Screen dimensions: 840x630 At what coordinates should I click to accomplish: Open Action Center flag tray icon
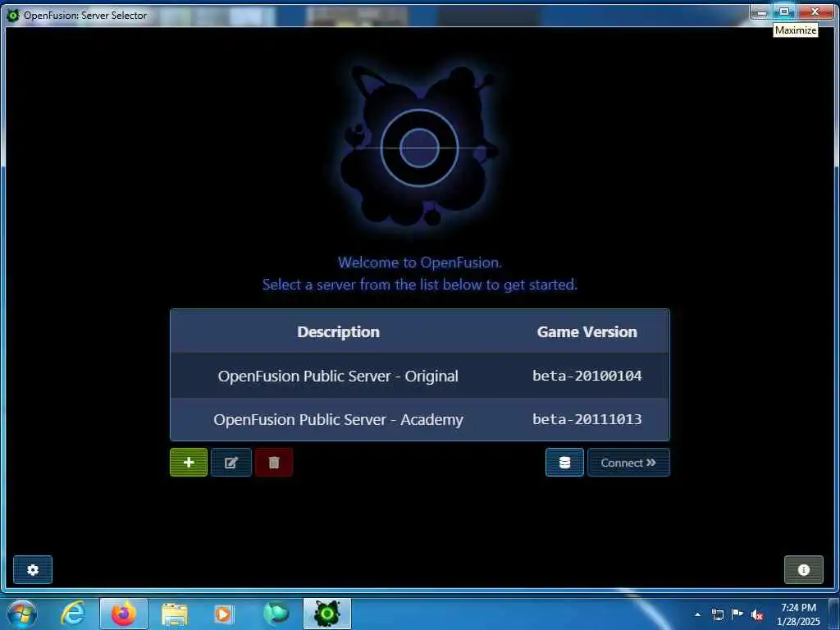[737, 614]
